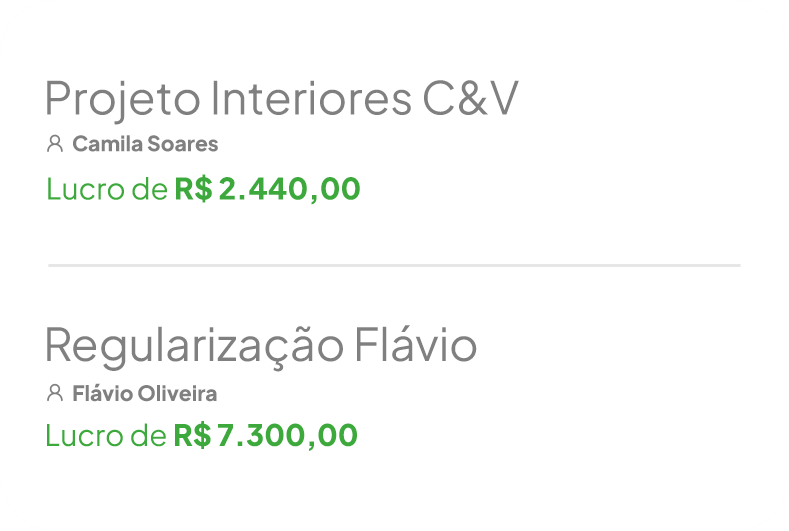Open the Regularização Flávio project

point(260,346)
